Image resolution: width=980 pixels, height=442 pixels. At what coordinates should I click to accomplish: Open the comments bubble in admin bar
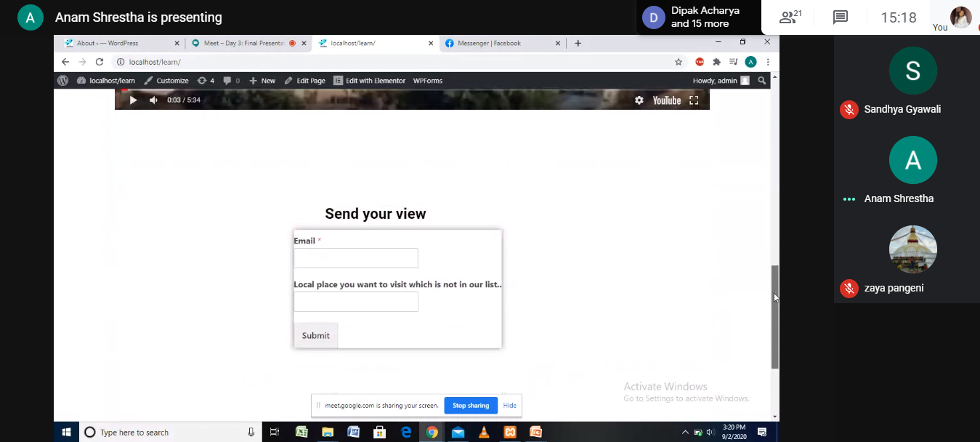pos(232,81)
